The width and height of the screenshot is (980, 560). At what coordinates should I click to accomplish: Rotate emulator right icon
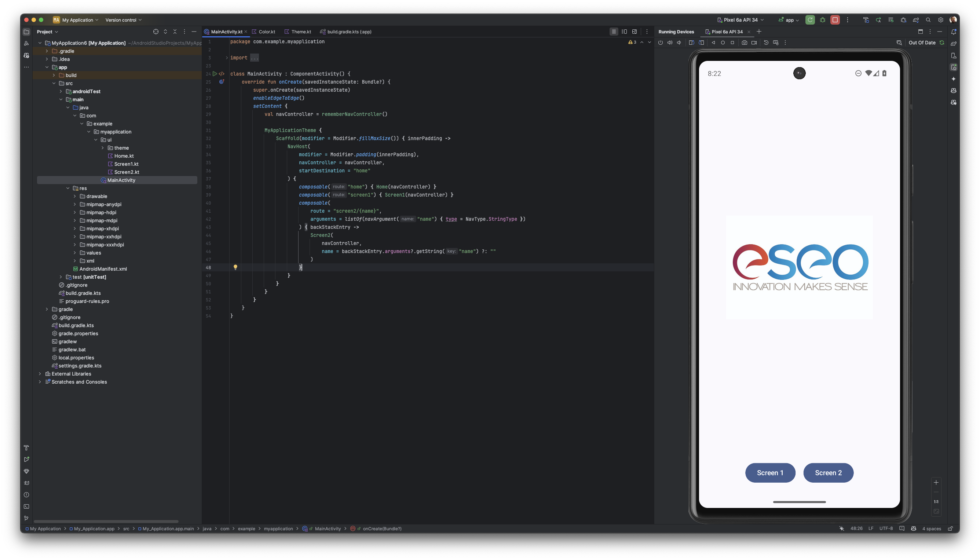tap(702, 43)
